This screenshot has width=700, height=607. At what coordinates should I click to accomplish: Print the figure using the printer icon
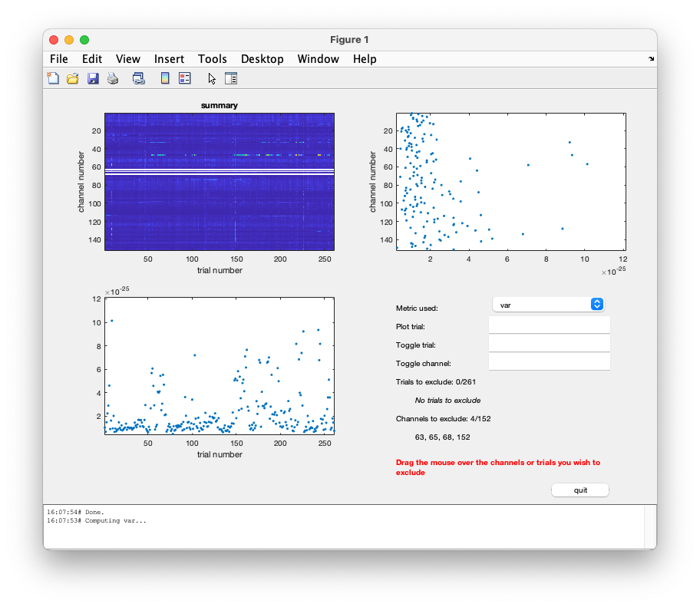(113, 78)
